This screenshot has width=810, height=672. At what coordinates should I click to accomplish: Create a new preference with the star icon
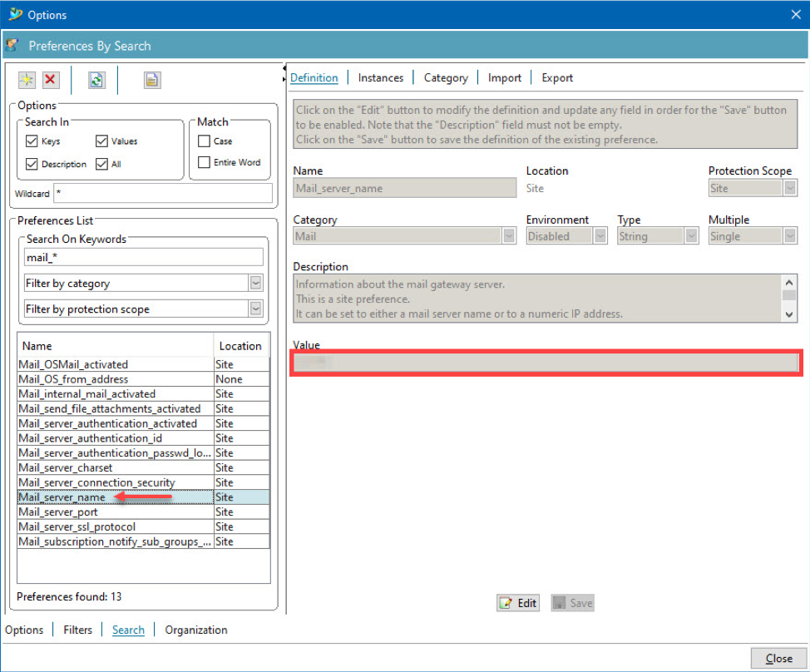tap(26, 80)
